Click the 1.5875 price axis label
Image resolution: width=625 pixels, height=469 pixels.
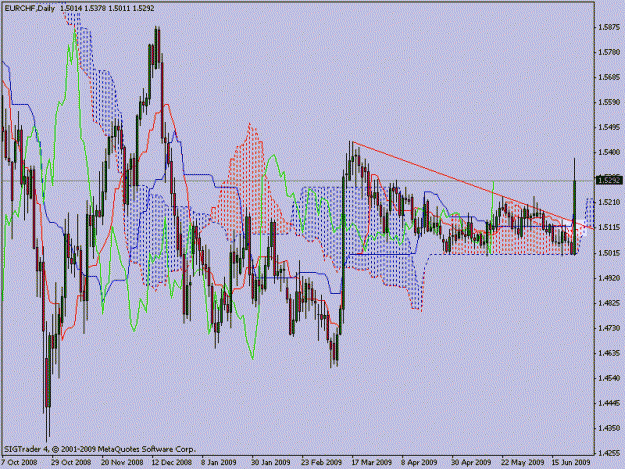click(609, 27)
